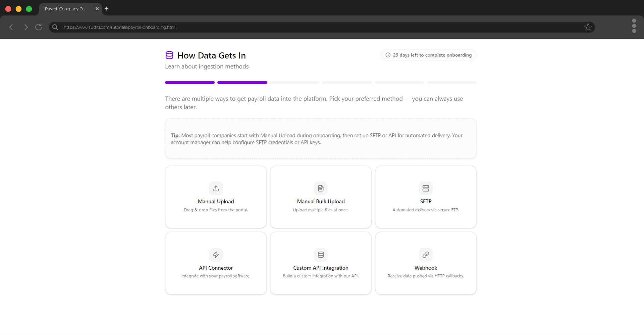This screenshot has height=335, width=644.
Task: Click the URL address bar
Action: pos(302,27)
